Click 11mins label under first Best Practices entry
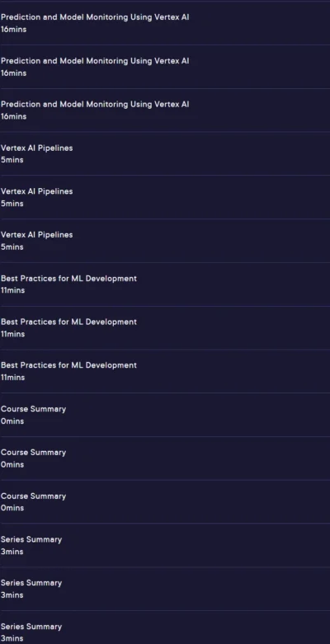Viewport: 330px width, 644px height. (x=12, y=290)
